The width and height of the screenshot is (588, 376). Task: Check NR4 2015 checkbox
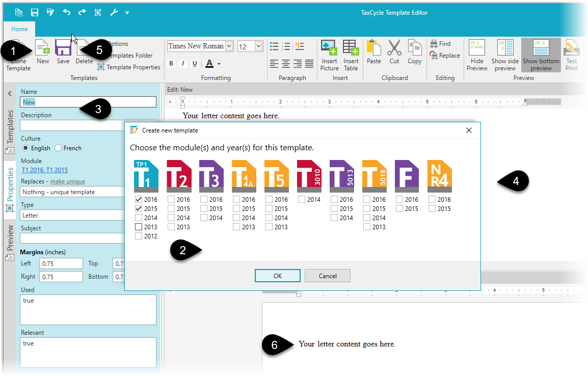click(433, 208)
